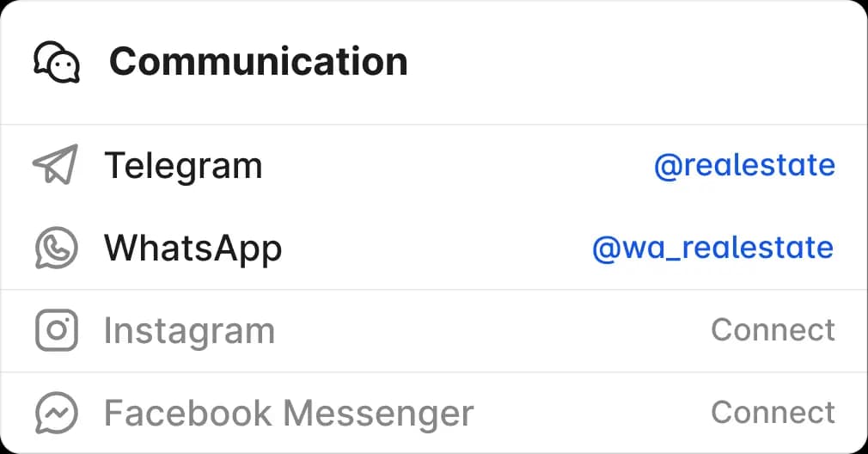Click the Communication chat bubbles icon
The height and width of the screenshot is (454, 868).
57,62
